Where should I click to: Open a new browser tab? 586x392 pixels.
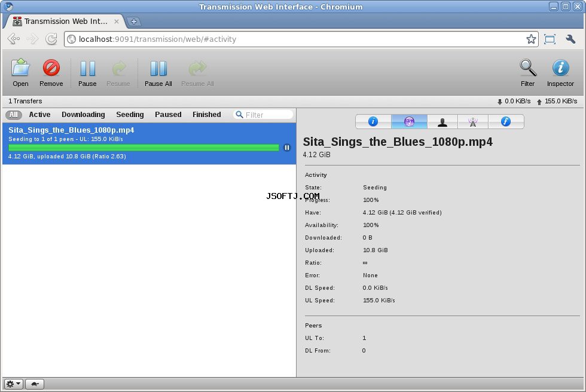(x=134, y=22)
